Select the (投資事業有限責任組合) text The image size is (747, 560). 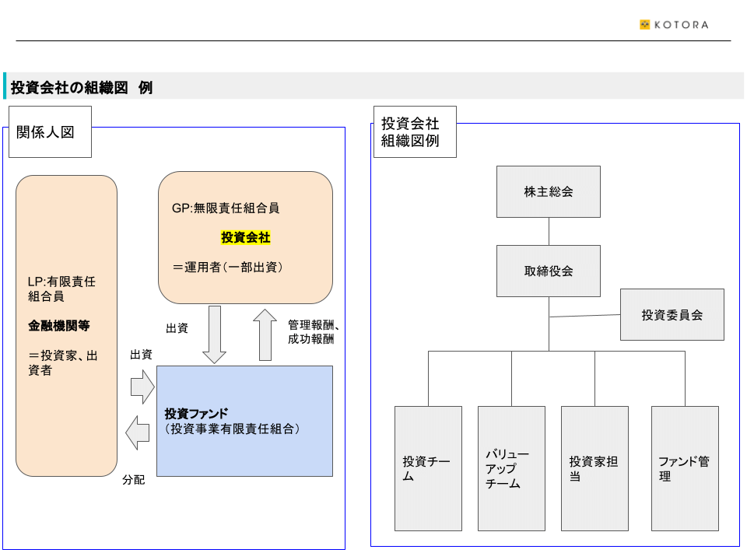(233, 429)
